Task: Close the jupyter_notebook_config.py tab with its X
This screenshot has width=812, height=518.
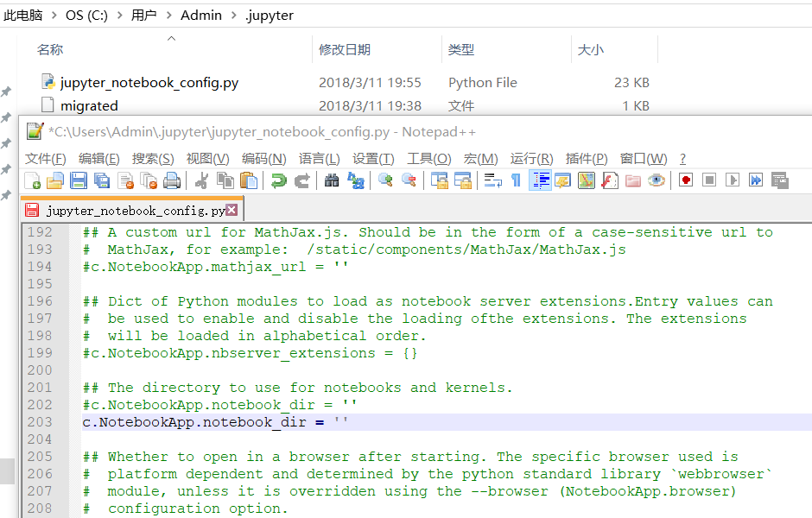Action: click(232, 210)
